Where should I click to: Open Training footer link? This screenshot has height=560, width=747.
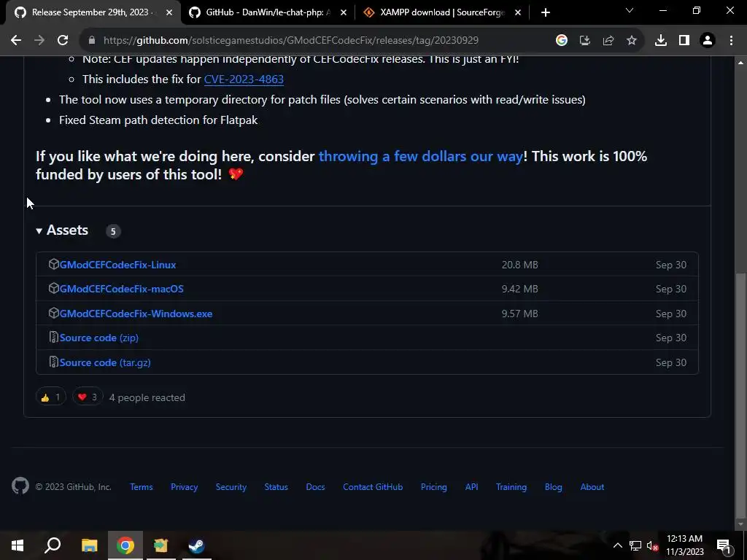coord(511,487)
